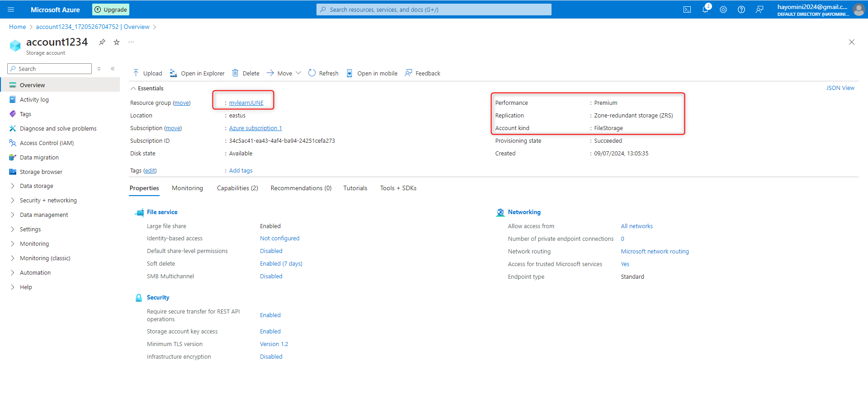This screenshot has width=868, height=412.
Task: Expand Security + networking section
Action: [48, 201]
